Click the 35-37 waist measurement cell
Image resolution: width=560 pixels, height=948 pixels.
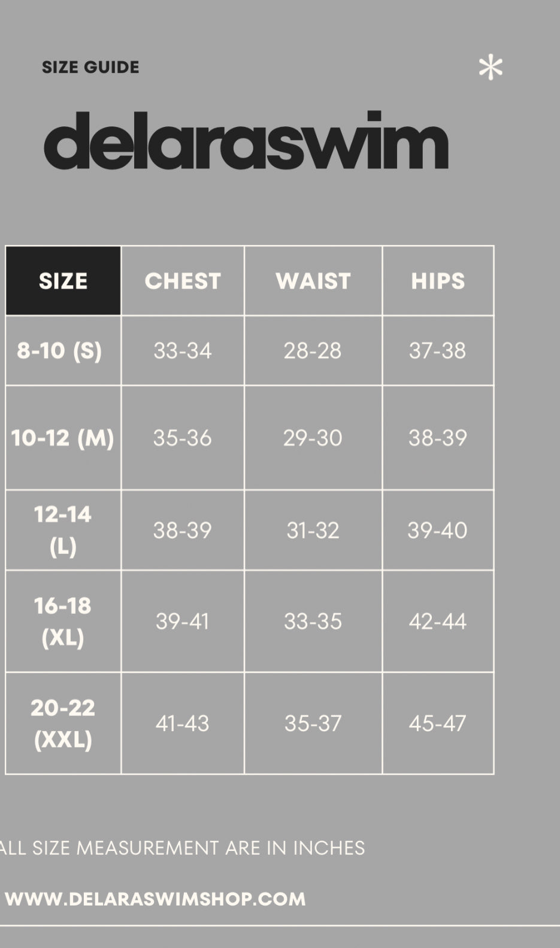(x=313, y=723)
